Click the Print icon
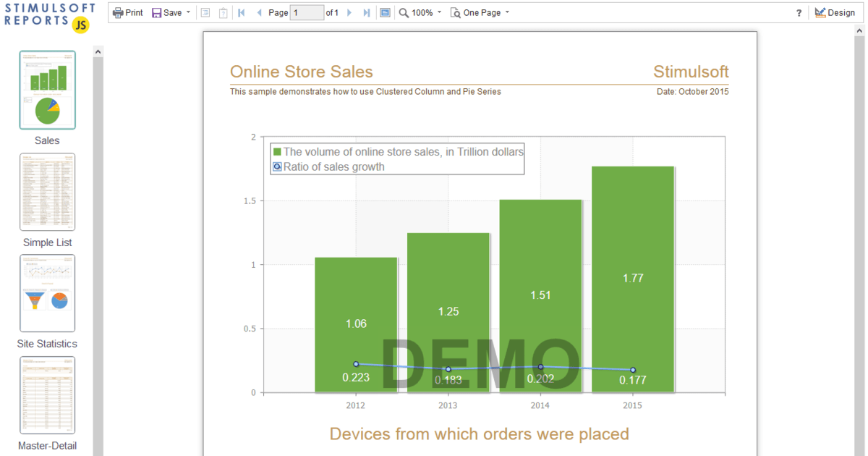The height and width of the screenshot is (456, 868). click(x=118, y=12)
